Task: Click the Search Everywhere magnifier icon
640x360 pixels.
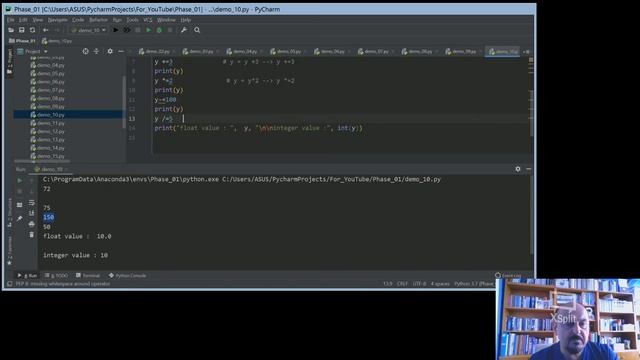Action: point(197,30)
